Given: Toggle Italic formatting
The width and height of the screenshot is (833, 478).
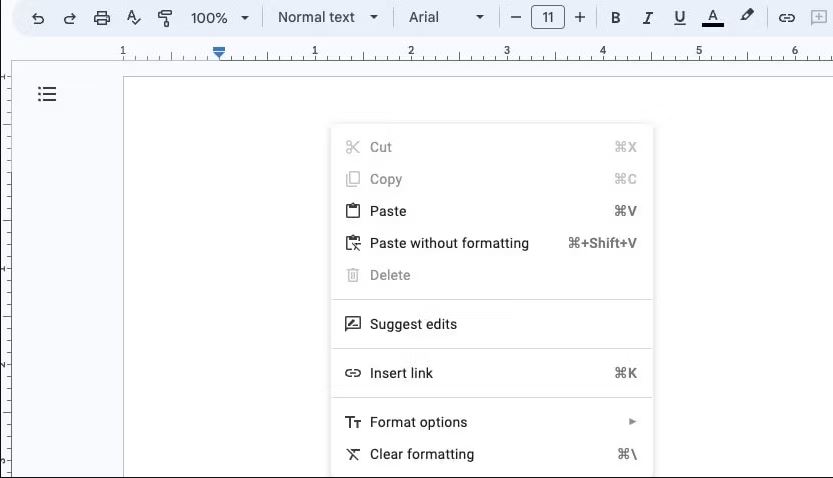Looking at the screenshot, I should coord(647,18).
